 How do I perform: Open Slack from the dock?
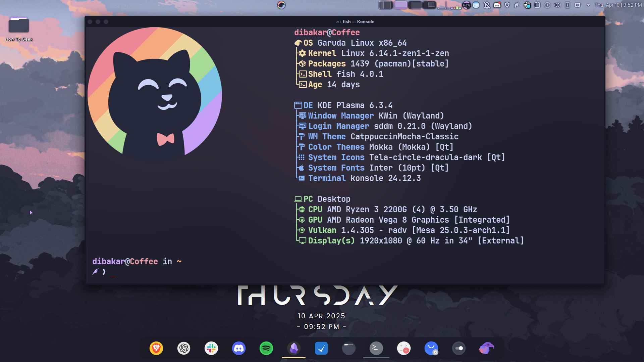coord(211,348)
